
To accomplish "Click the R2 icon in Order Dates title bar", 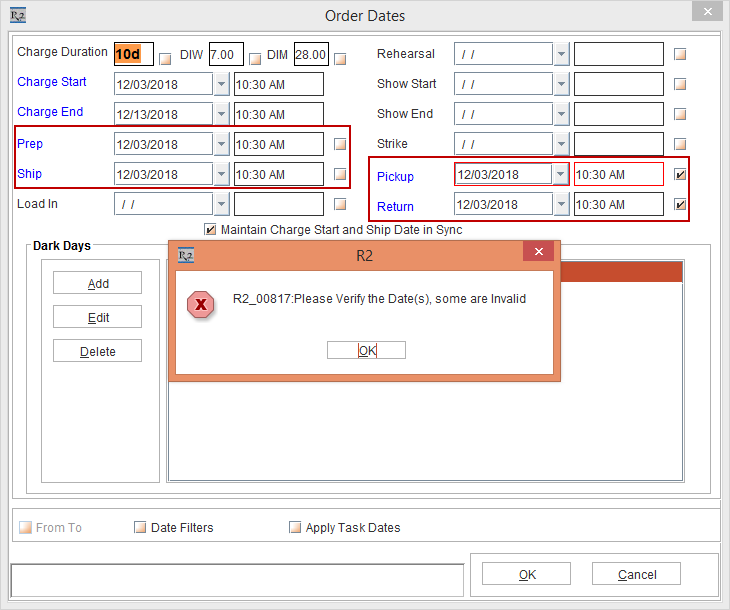I will (18, 15).
